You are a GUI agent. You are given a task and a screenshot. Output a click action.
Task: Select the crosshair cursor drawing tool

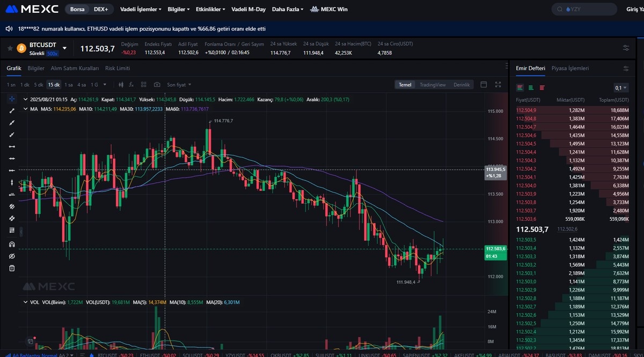(x=12, y=99)
